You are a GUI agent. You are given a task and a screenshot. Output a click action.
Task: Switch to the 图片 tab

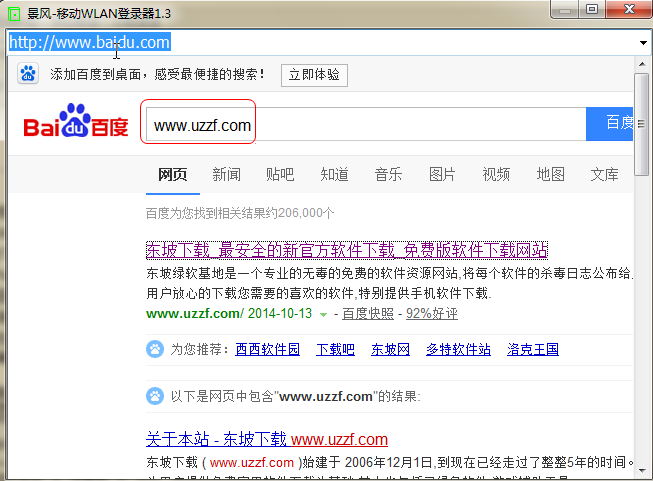(x=442, y=174)
